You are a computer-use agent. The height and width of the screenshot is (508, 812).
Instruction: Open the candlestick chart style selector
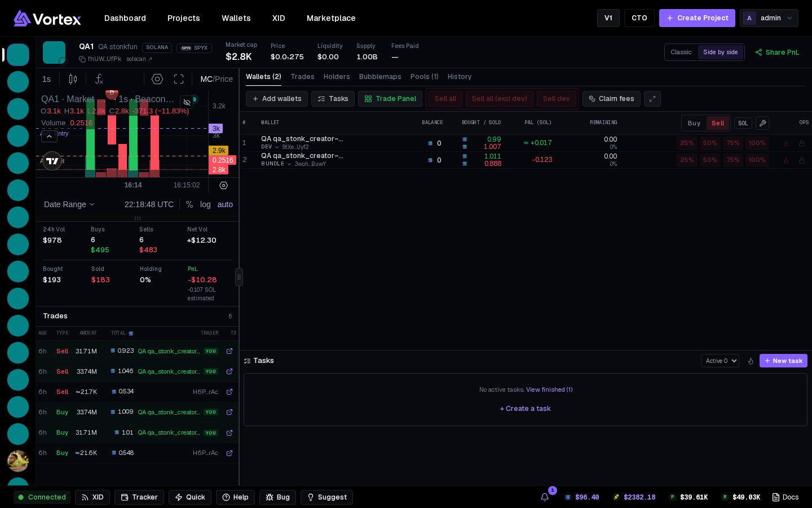pos(73,79)
